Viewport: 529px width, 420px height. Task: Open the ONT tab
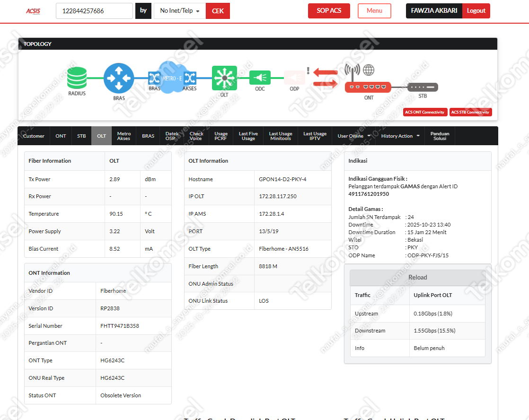pos(61,136)
